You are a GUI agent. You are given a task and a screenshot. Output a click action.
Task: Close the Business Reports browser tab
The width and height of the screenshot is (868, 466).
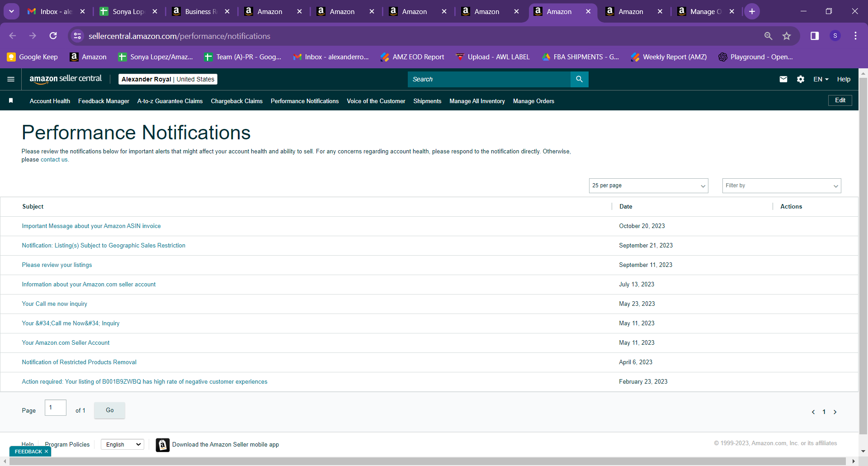point(227,11)
